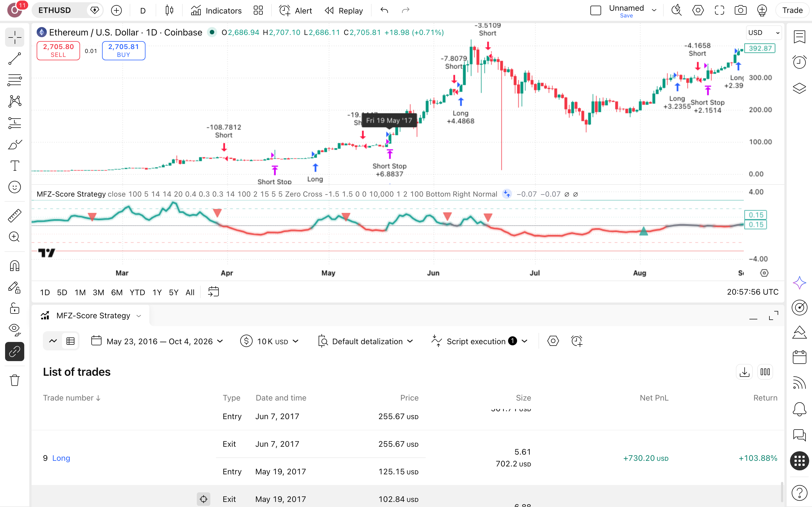Open the Long link on trade 9
Image resolution: width=812 pixels, height=507 pixels.
[x=61, y=458]
